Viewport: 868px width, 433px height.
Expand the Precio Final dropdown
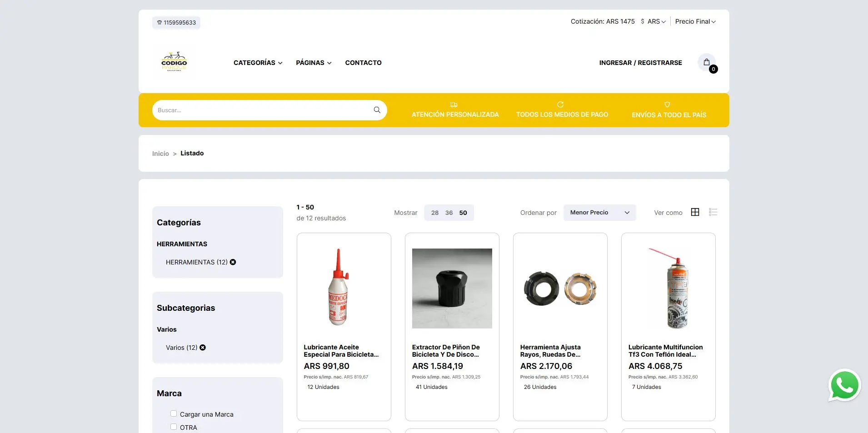click(694, 21)
